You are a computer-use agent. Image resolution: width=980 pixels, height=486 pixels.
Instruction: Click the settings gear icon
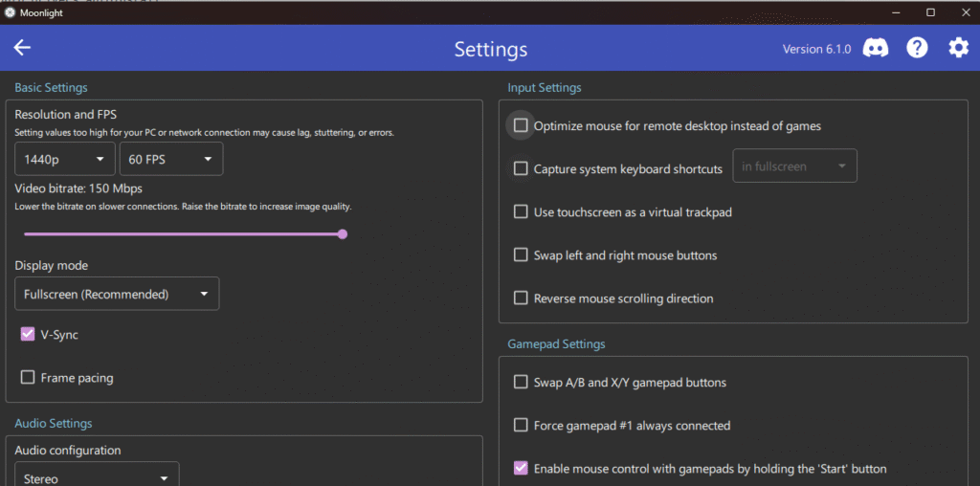[x=958, y=48]
